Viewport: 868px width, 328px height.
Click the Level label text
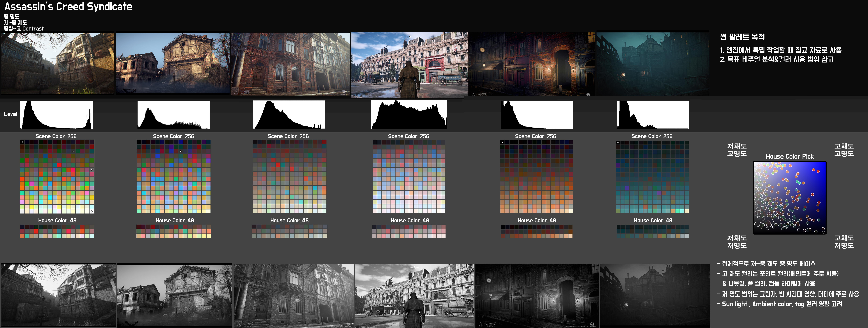10,114
